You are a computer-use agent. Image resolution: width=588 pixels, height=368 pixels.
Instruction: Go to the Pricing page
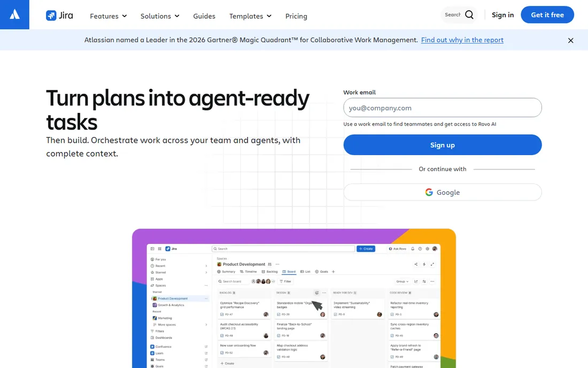tap(296, 16)
